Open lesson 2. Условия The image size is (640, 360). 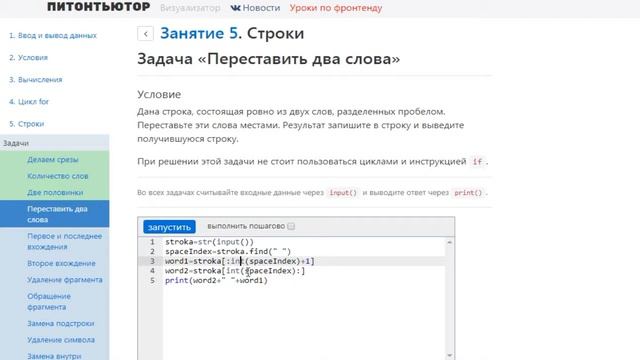click(x=29, y=58)
